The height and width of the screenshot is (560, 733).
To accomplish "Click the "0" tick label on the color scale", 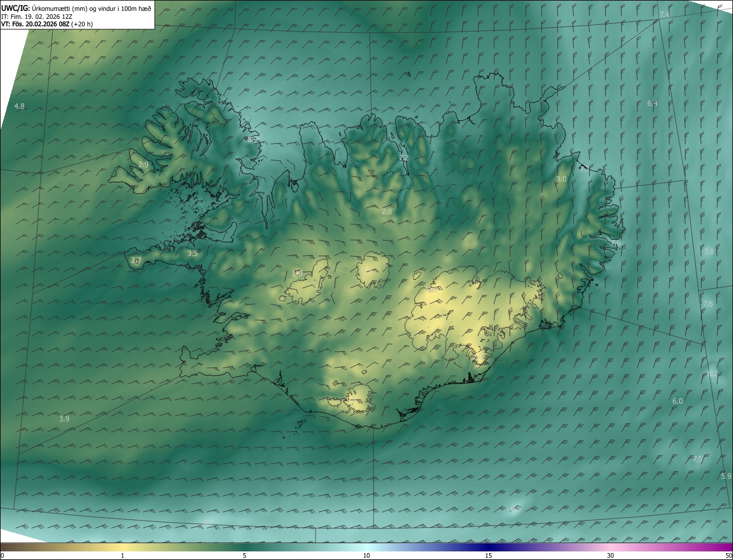I will coord(2,555).
